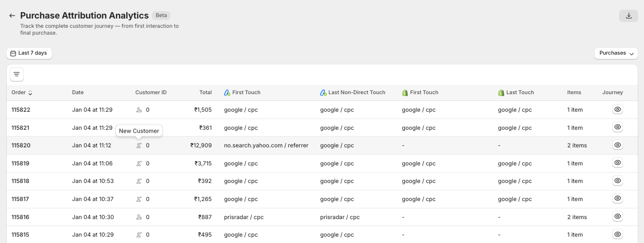The width and height of the screenshot is (644, 243).
Task: Click new customer icon in order 115818 row
Action: [x=139, y=181]
